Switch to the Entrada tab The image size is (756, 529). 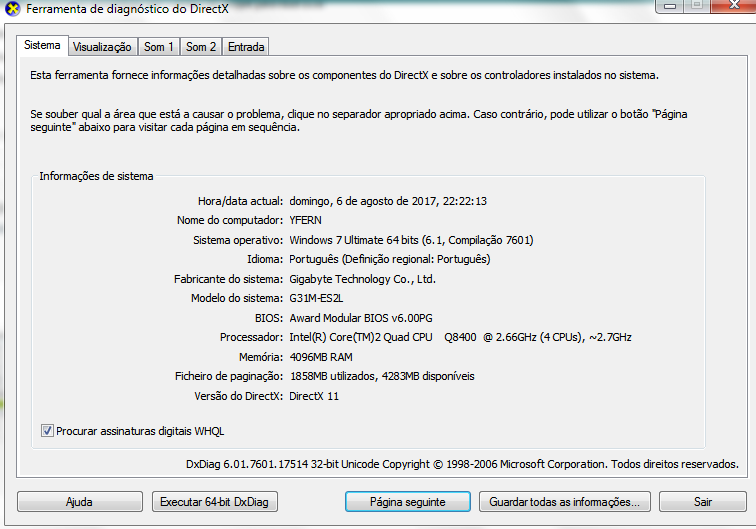pos(246,47)
